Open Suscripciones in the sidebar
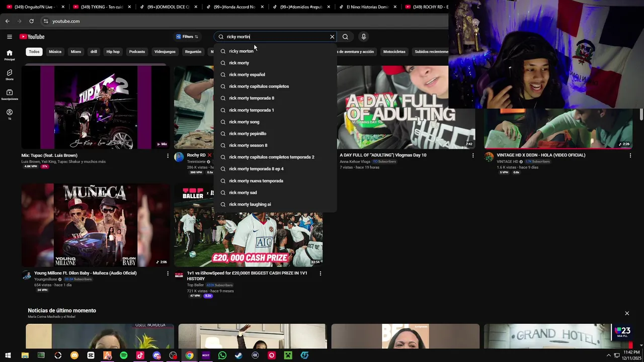 [x=10, y=95]
